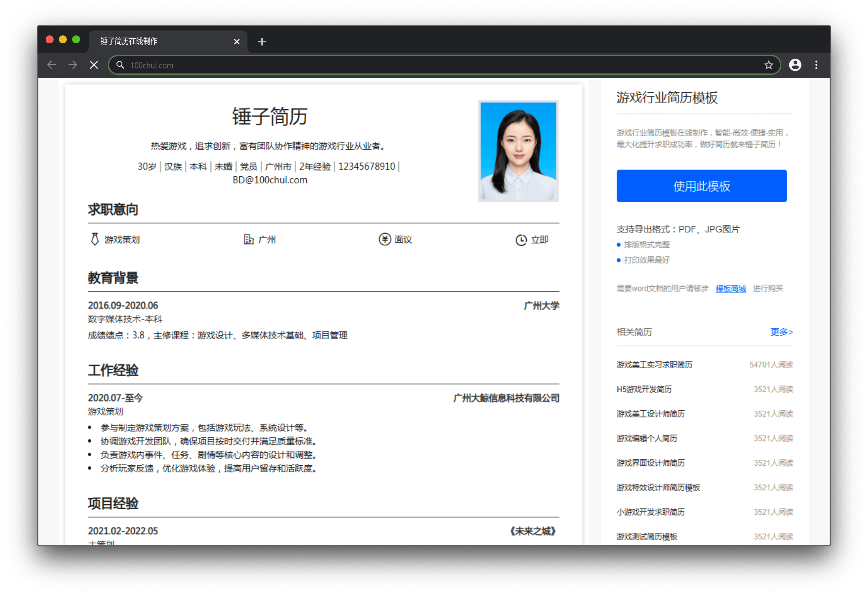Open 游戏美工实习求职简历
This screenshot has width=868, height=595.
click(x=654, y=364)
